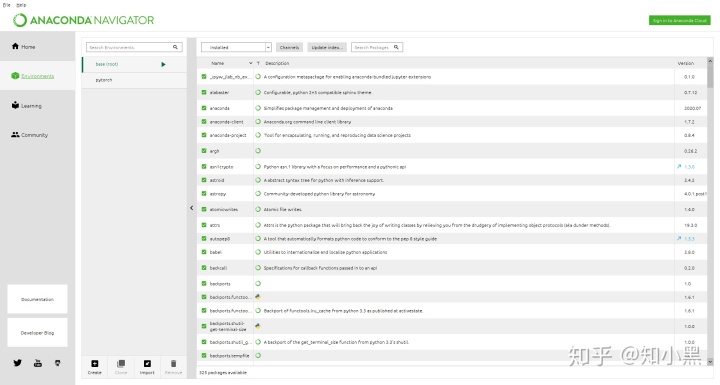
Task: Click the status circle for attrs
Action: click(258, 225)
